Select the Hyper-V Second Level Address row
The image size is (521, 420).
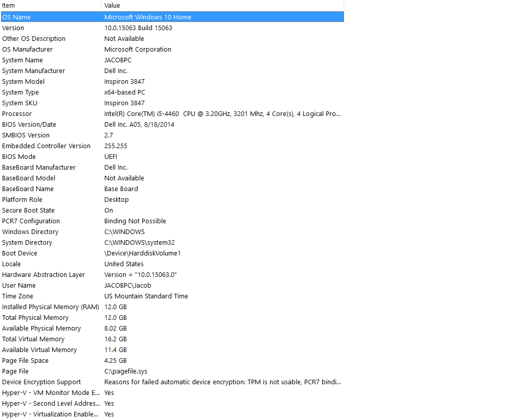point(172,404)
